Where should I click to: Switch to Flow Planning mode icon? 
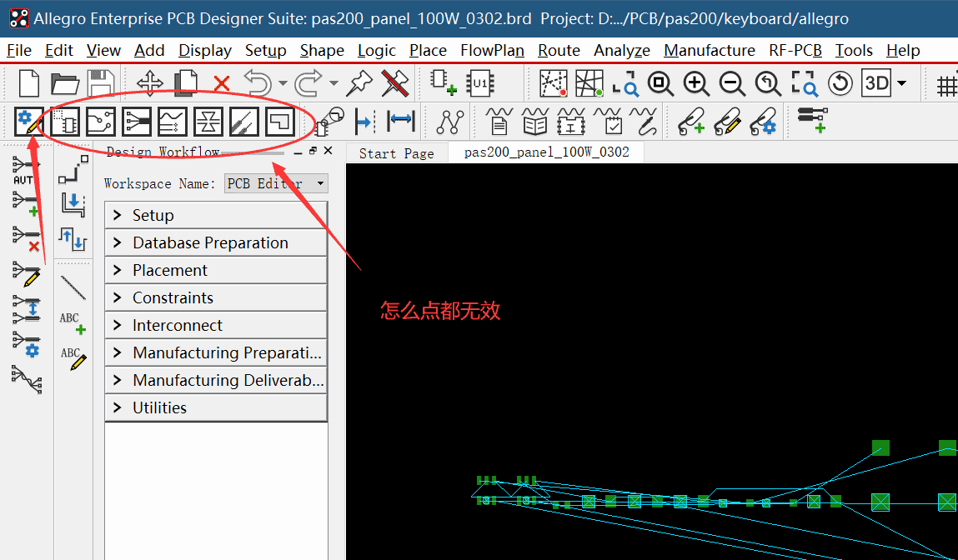click(x=136, y=122)
